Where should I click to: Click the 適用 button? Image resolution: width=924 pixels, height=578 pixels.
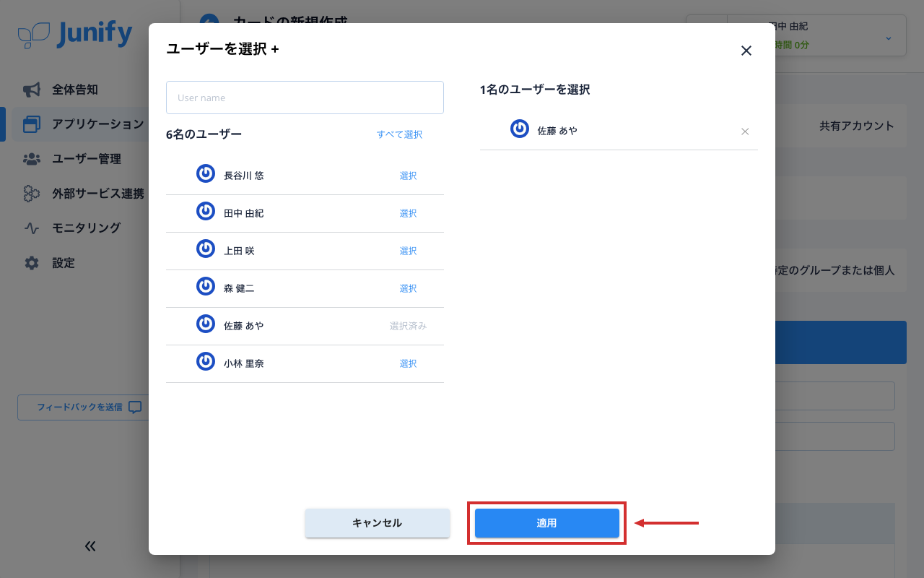(547, 523)
